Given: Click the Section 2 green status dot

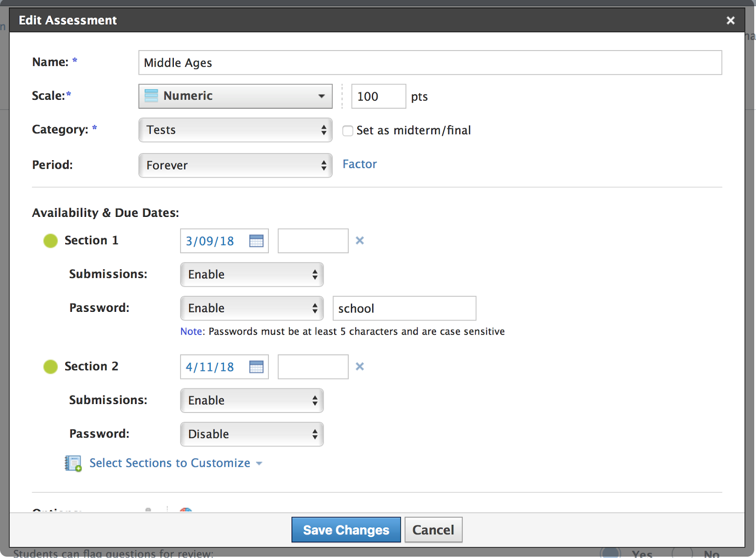Looking at the screenshot, I should [51, 367].
